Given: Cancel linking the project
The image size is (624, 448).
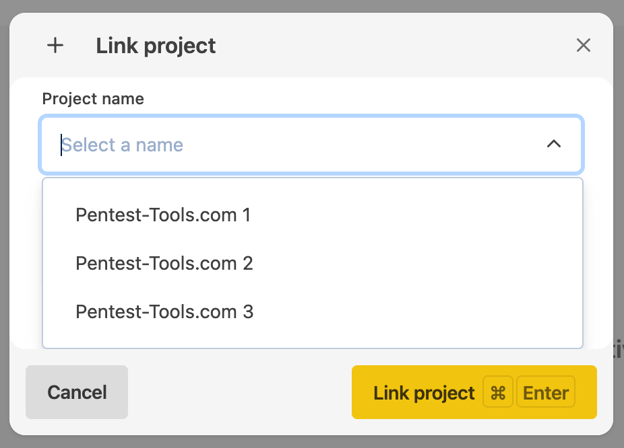Looking at the screenshot, I should [x=77, y=392].
